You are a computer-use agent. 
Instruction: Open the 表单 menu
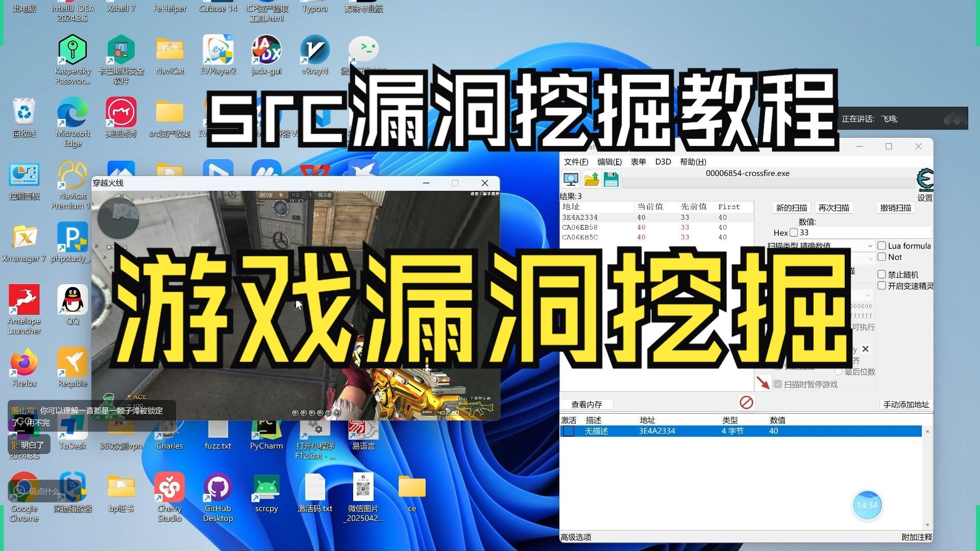pos(638,162)
